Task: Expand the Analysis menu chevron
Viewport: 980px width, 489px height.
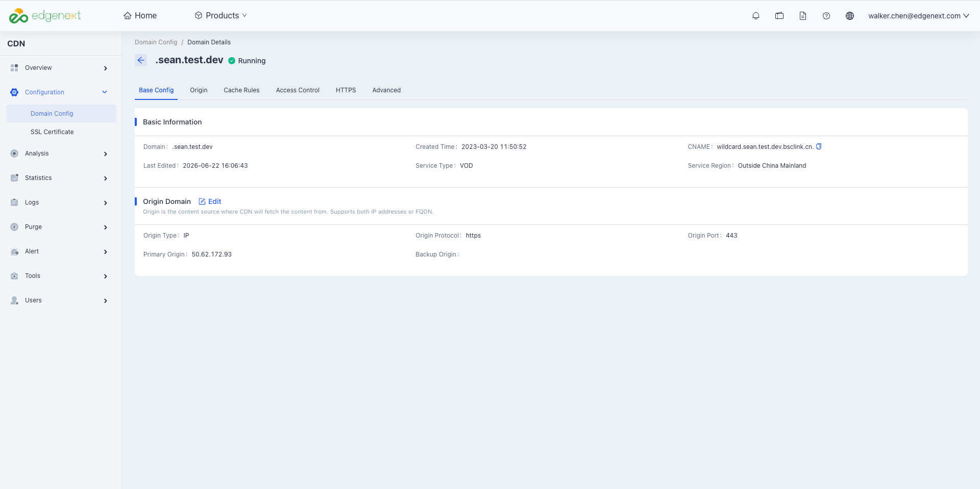Action: pos(105,154)
